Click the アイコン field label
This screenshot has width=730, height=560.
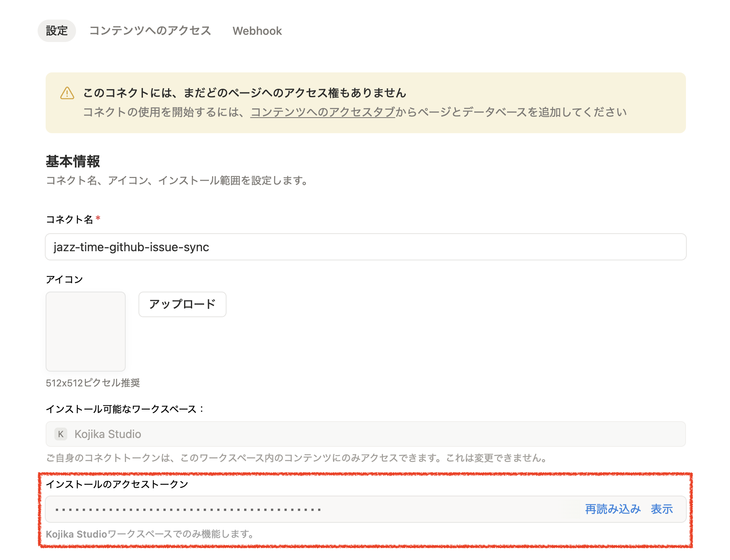(x=64, y=280)
